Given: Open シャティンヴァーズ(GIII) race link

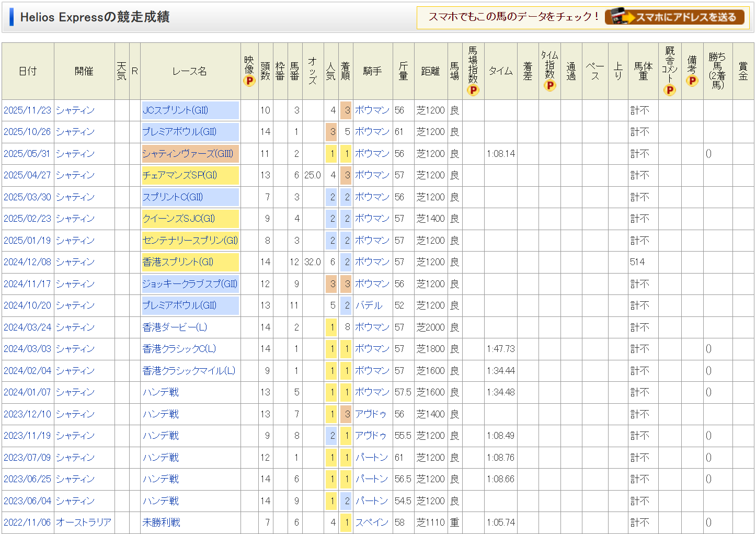Looking at the screenshot, I should tap(188, 154).
